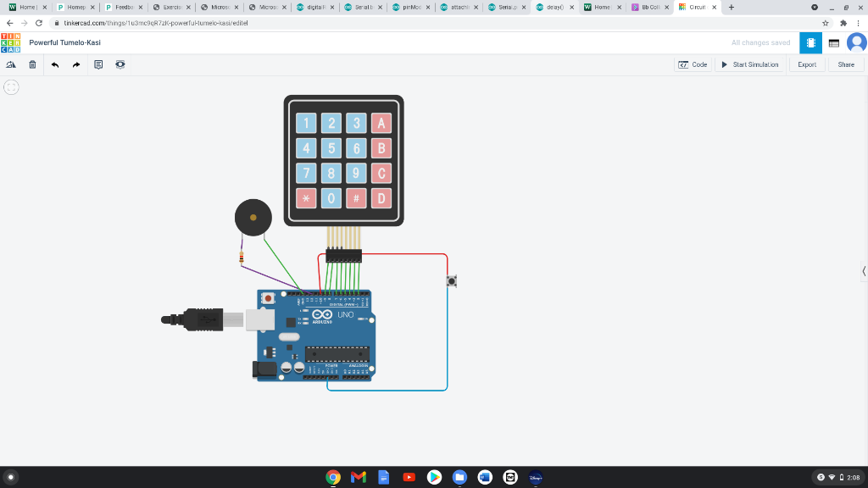Open Gmail from the shelf

pos(359,477)
